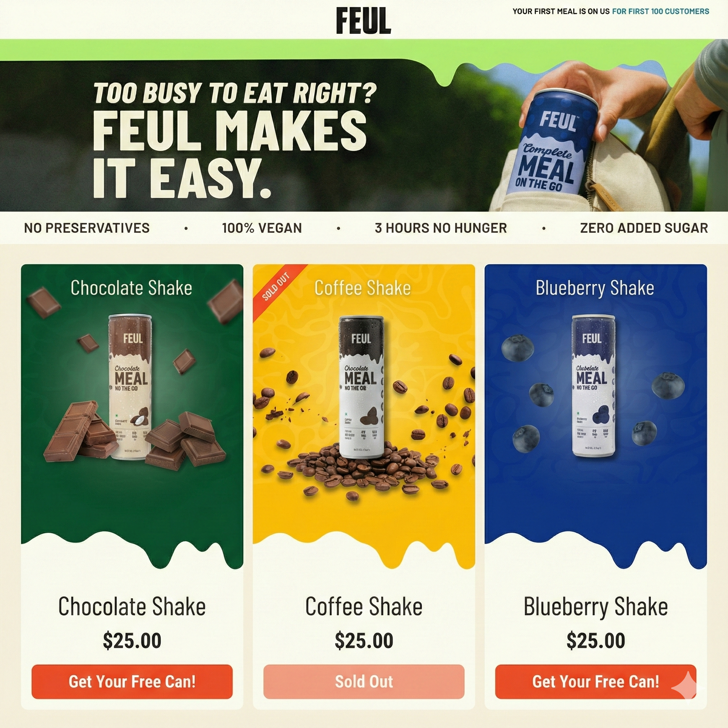This screenshot has height=728, width=728.
Task: Open the Blueberry Shake product title below the image
Action: click(x=595, y=607)
